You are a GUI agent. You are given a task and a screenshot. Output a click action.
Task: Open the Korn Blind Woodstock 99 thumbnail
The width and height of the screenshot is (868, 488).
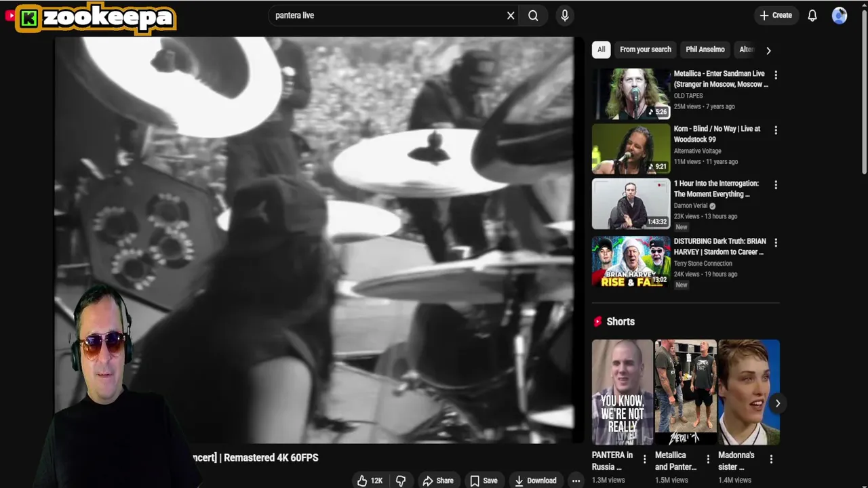pos(631,148)
